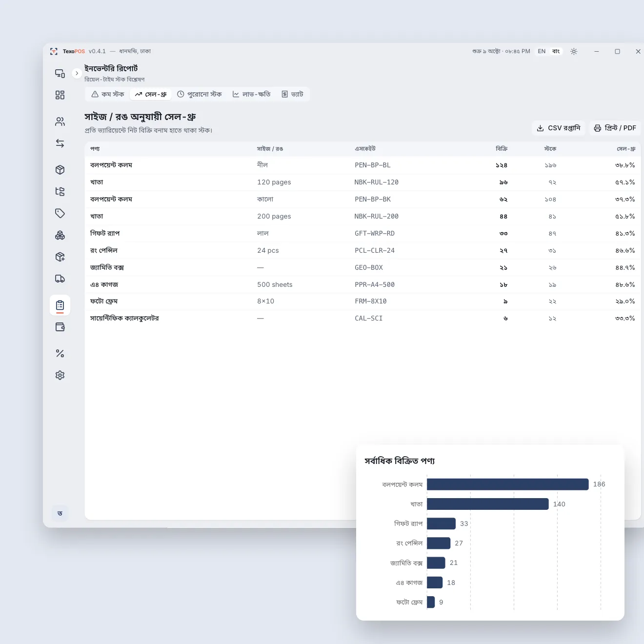Open the wallet icon in sidebar

(x=60, y=327)
